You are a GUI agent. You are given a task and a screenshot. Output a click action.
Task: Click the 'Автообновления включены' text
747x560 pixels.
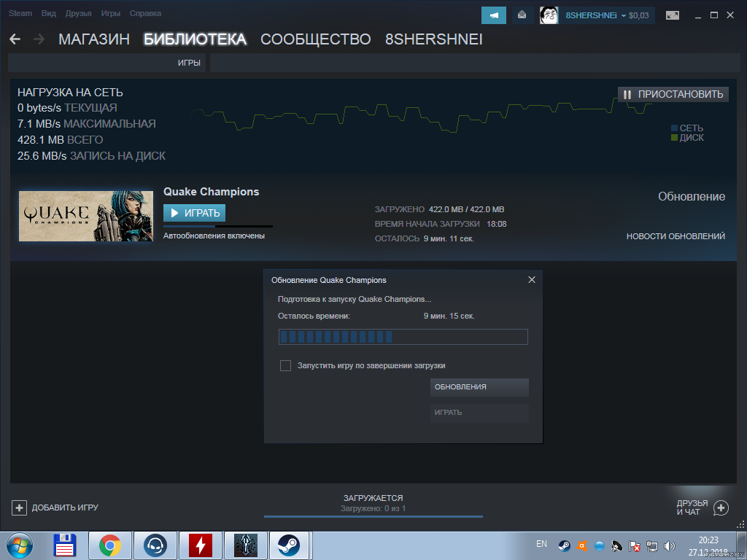click(214, 236)
